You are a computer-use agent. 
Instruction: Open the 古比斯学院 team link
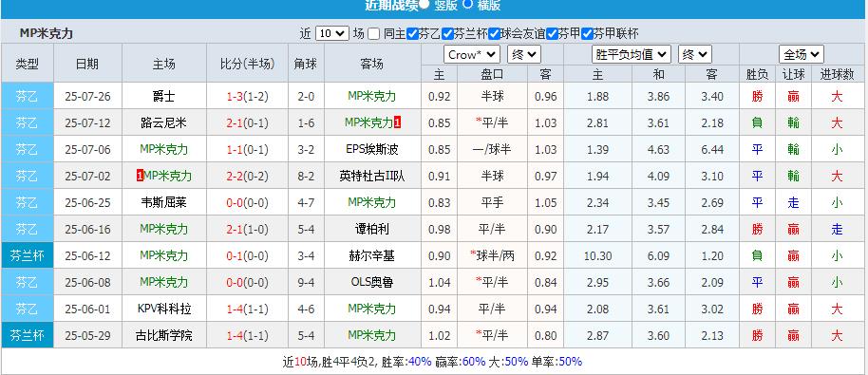[x=164, y=335]
